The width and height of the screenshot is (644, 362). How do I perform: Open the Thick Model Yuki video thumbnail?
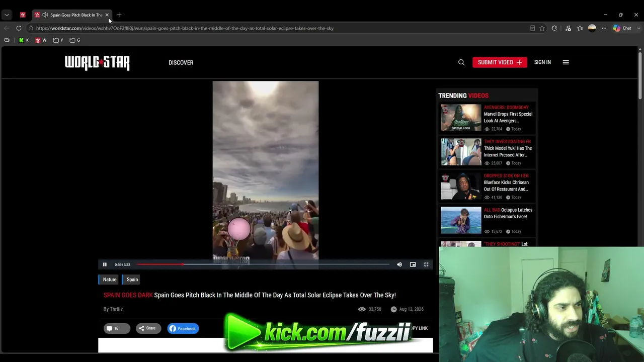pos(461,152)
